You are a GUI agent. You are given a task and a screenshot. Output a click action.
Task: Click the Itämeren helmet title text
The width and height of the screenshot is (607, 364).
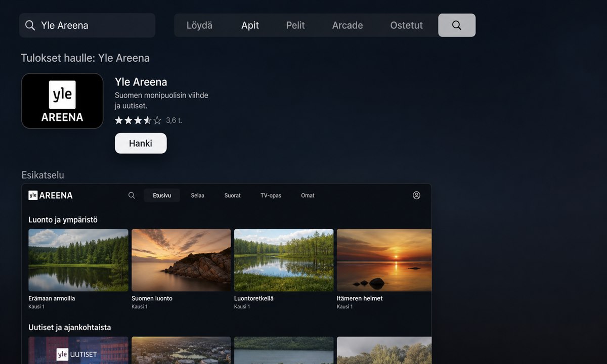(360, 298)
